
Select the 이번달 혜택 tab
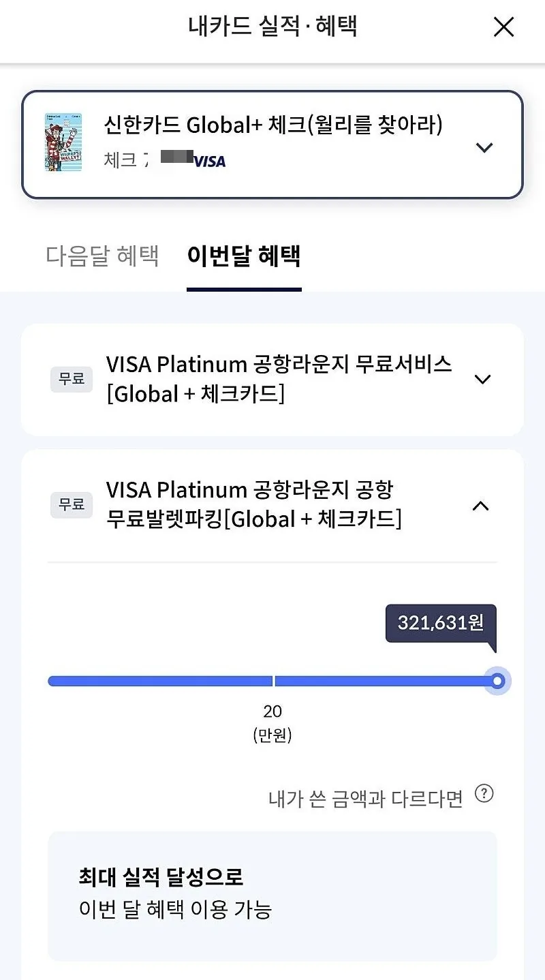pyautogui.click(x=244, y=256)
